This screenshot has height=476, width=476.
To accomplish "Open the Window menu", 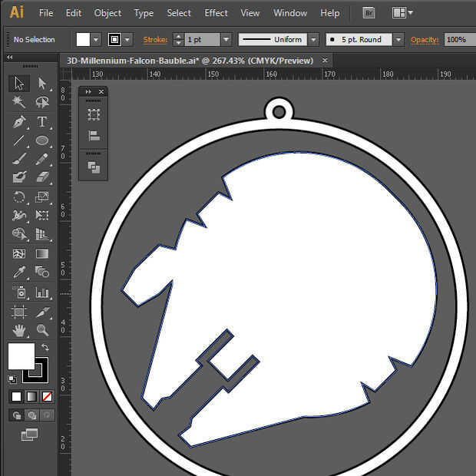I will [x=290, y=13].
